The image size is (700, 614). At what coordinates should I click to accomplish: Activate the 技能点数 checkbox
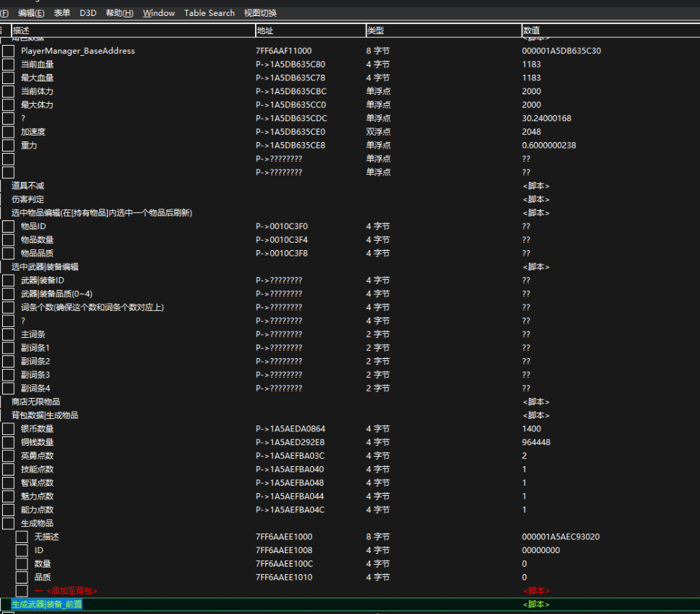pyautogui.click(x=8, y=470)
